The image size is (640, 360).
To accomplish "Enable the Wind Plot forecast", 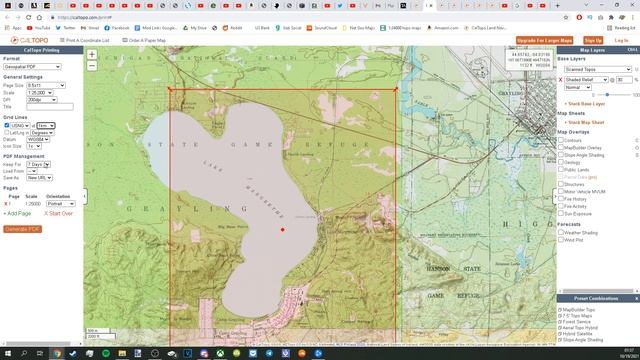I will click(561, 240).
